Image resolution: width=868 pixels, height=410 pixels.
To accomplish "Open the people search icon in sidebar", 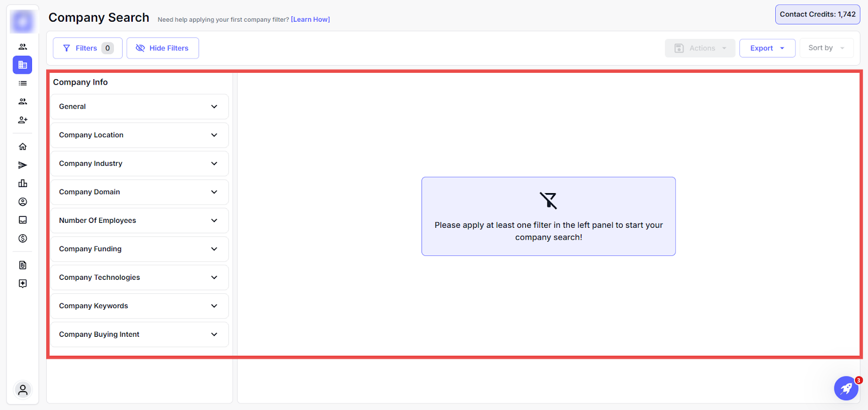I will click(23, 47).
